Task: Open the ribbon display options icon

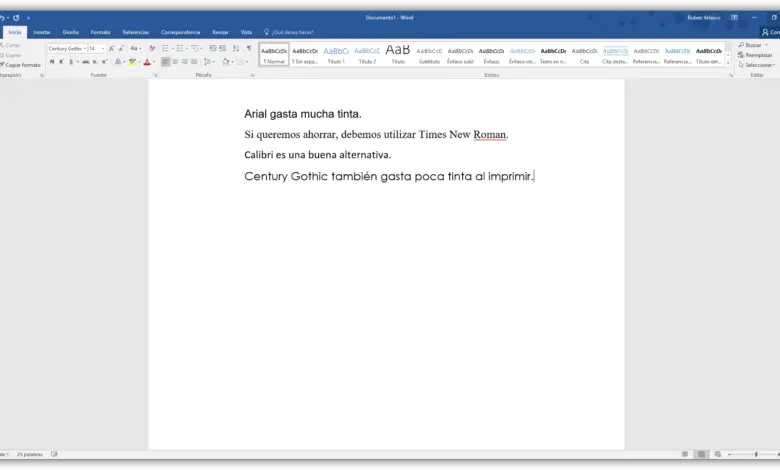Action: [734, 17]
